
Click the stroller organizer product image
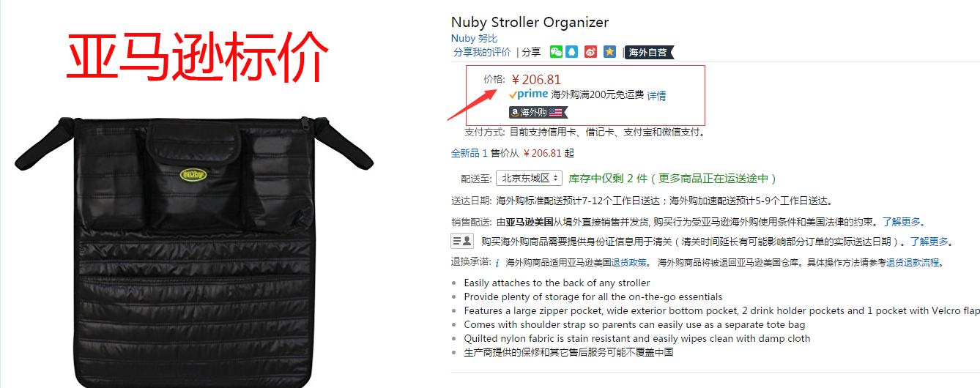194,249
